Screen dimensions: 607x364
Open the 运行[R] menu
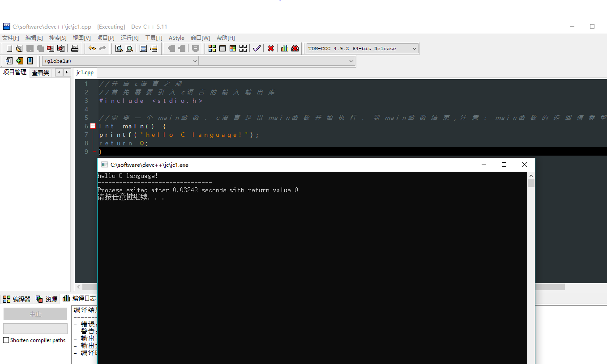pyautogui.click(x=130, y=38)
